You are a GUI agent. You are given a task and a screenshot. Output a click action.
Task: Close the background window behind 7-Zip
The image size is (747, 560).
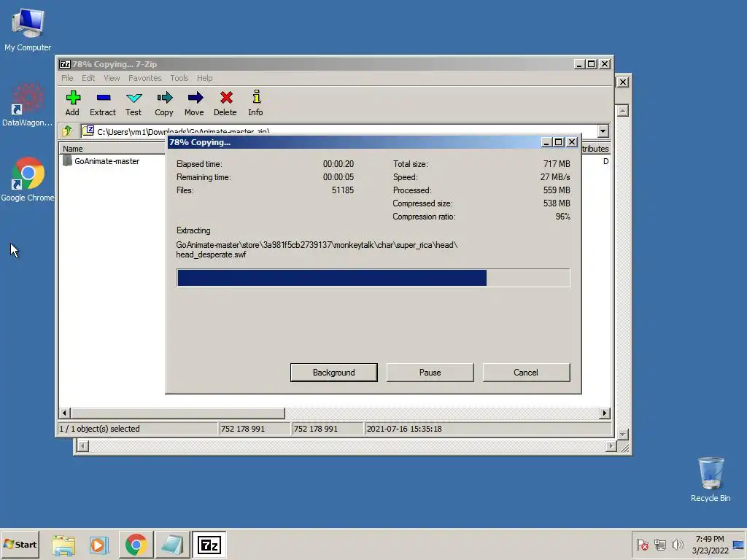click(x=623, y=82)
